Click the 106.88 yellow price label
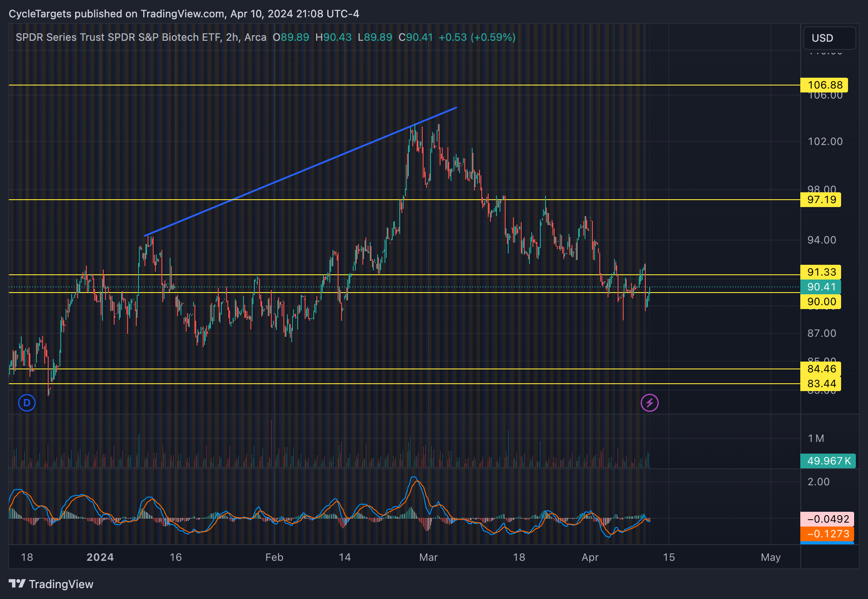The width and height of the screenshot is (868, 599). [824, 85]
